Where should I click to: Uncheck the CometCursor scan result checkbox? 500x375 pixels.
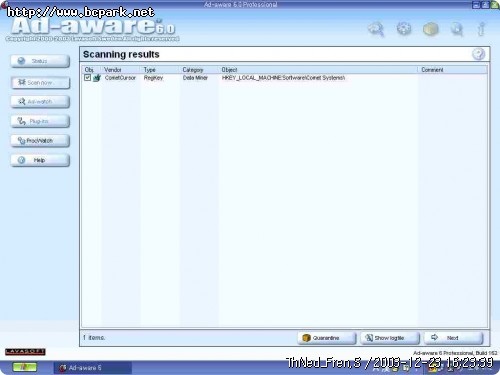point(87,78)
